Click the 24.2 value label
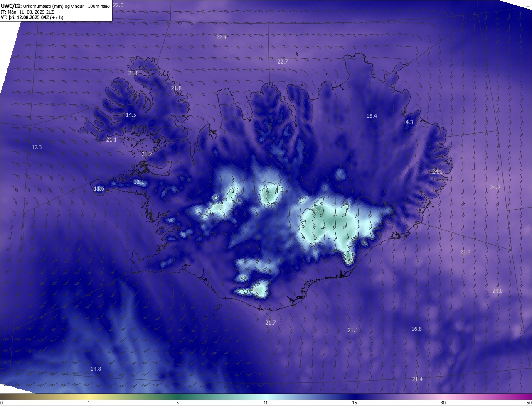The height and width of the screenshot is (406, 532). [495, 187]
